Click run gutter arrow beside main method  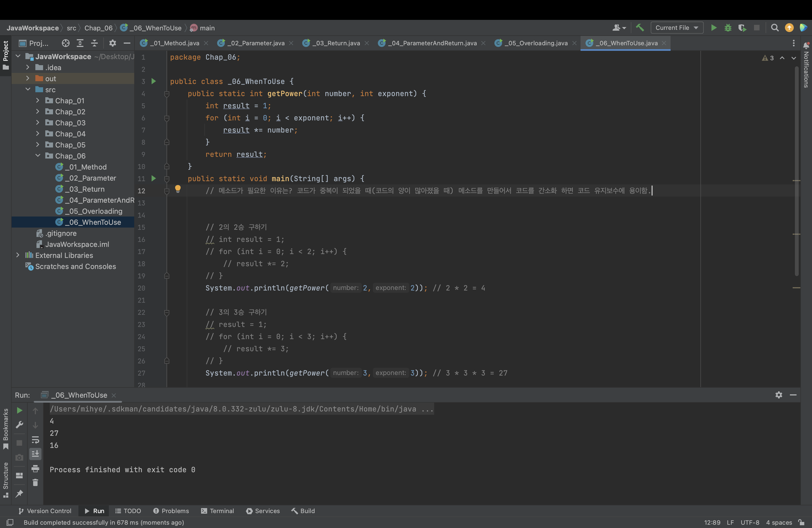tap(154, 178)
